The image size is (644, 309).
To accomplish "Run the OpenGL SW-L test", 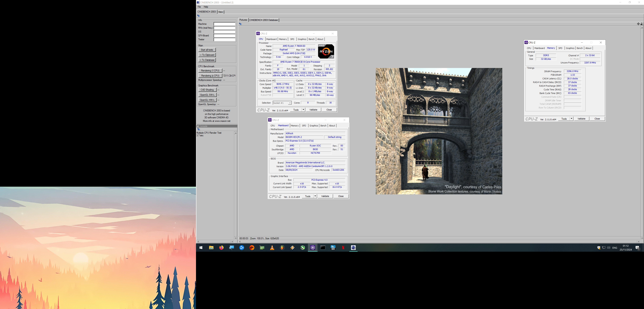I will pyautogui.click(x=207, y=95).
